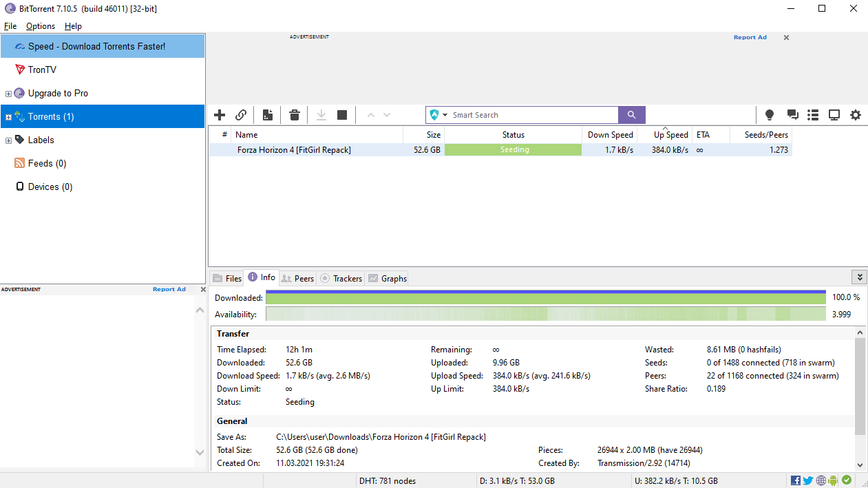Click the Create New Torrent file icon
The width and height of the screenshot is (868, 488).
268,115
